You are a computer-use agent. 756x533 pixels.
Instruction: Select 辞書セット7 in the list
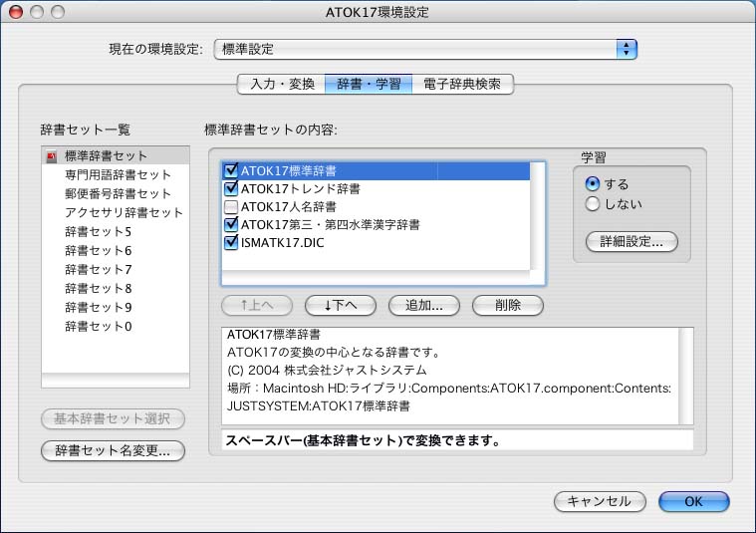tap(116, 270)
